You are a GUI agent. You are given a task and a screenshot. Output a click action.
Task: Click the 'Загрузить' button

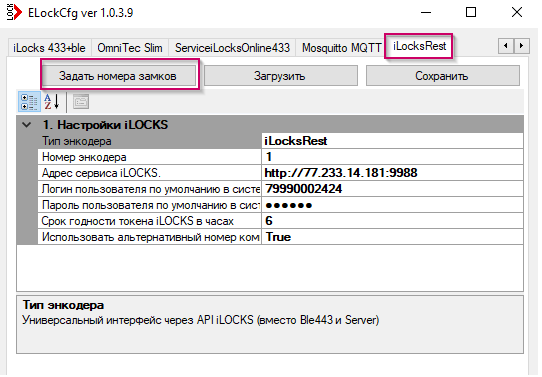tap(280, 76)
